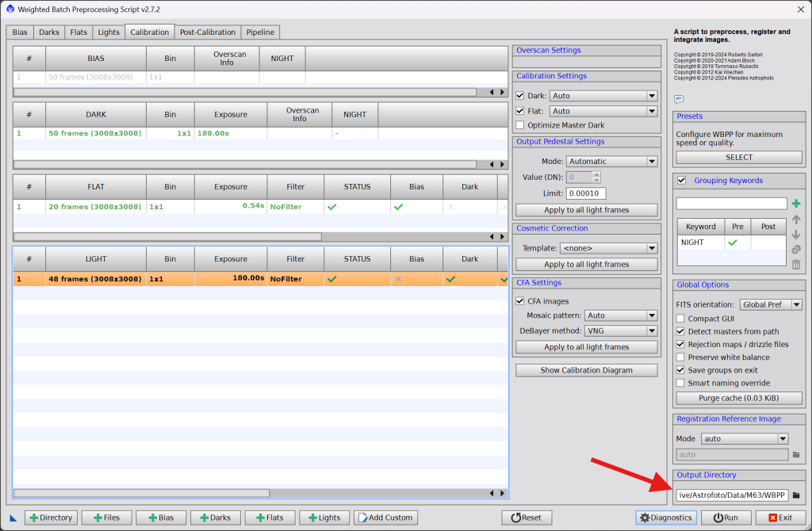Viewport: 812px width, 531px height.
Task: Click the blue new instance triangle icon
Action: coord(13,518)
